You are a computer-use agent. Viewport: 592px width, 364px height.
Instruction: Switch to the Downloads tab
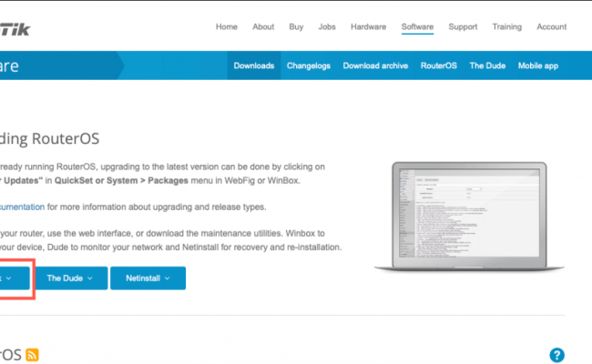(254, 66)
